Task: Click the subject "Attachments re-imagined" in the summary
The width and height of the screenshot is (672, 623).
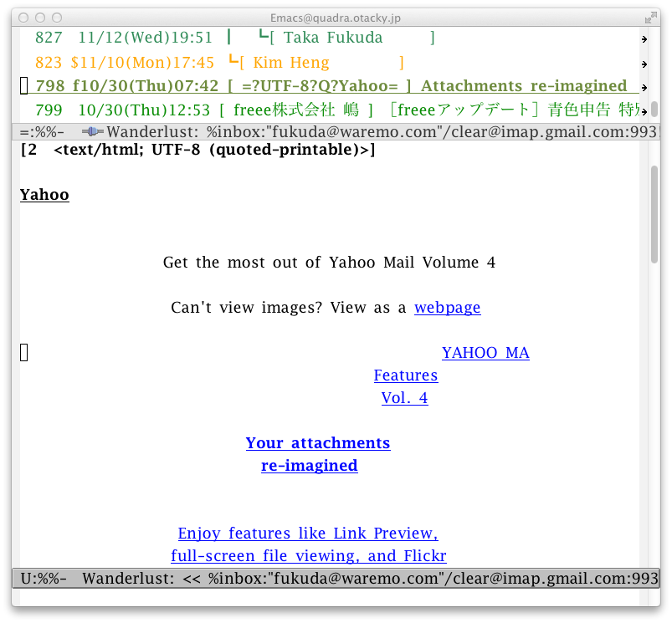Action: coord(524,85)
